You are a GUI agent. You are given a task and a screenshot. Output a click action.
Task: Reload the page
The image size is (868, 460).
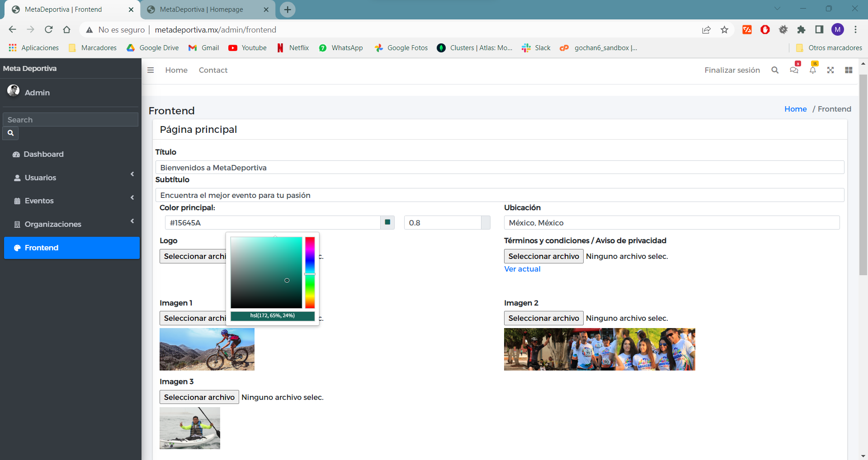pos(48,30)
